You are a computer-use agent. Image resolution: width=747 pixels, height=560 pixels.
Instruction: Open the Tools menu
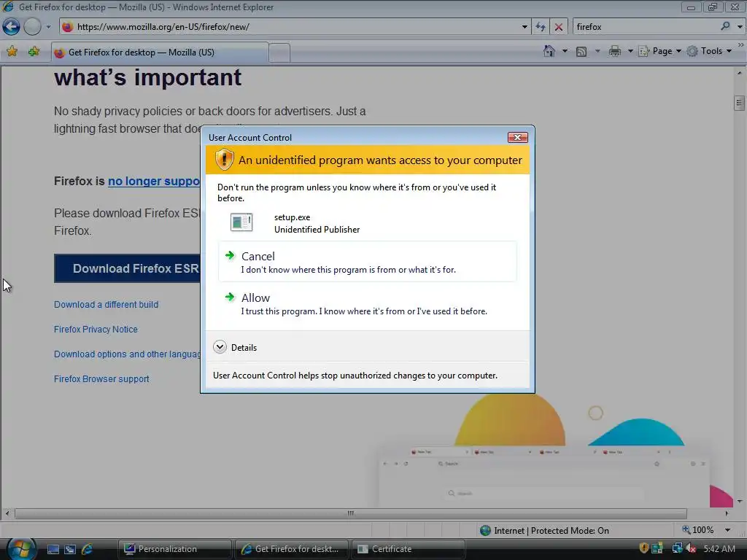[709, 51]
